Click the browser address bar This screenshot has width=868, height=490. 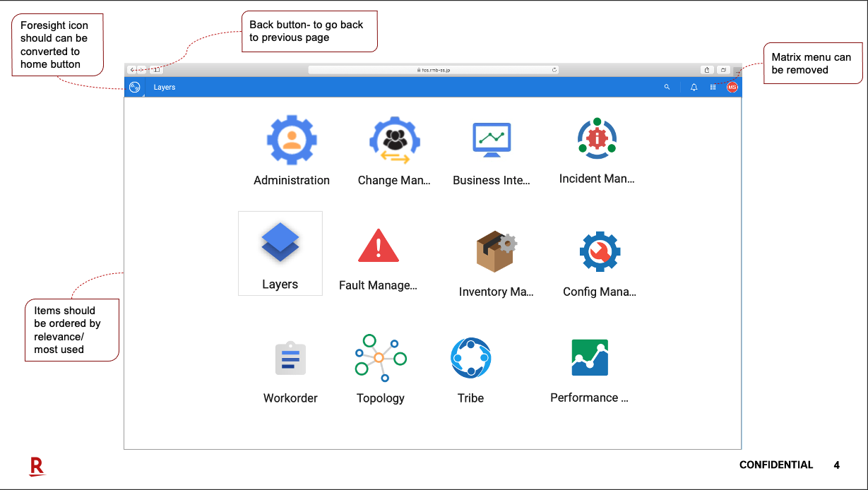point(434,70)
